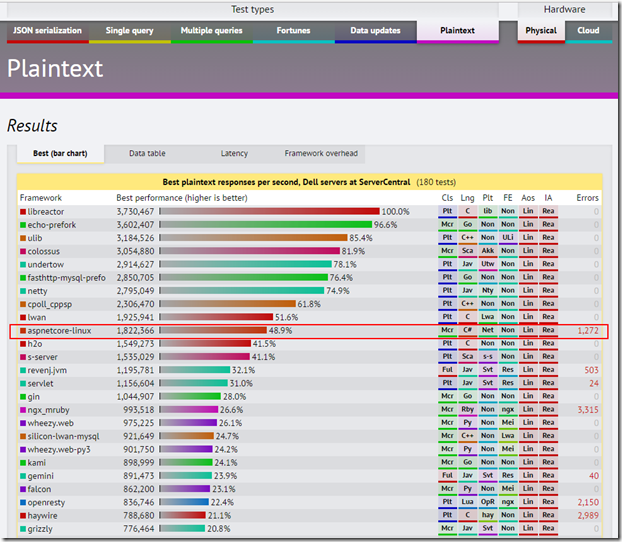Click the h2o framework name

tap(35, 344)
